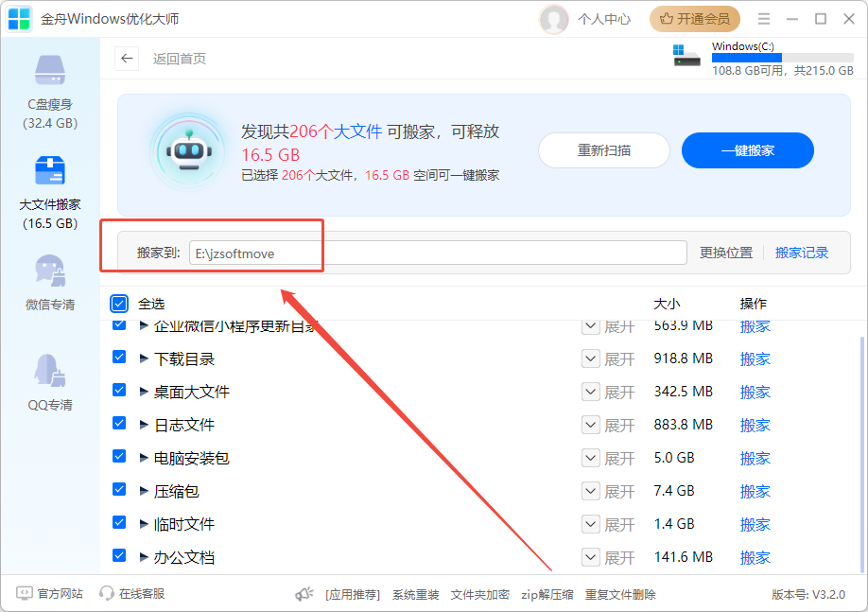Click 搬家 link for 电脑安装包 row
868x612 pixels.
click(x=755, y=458)
